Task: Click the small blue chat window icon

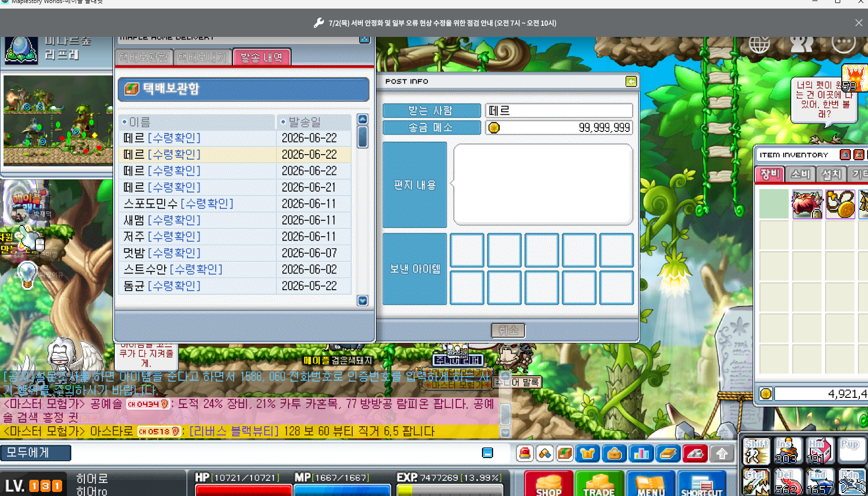Action: point(488,453)
